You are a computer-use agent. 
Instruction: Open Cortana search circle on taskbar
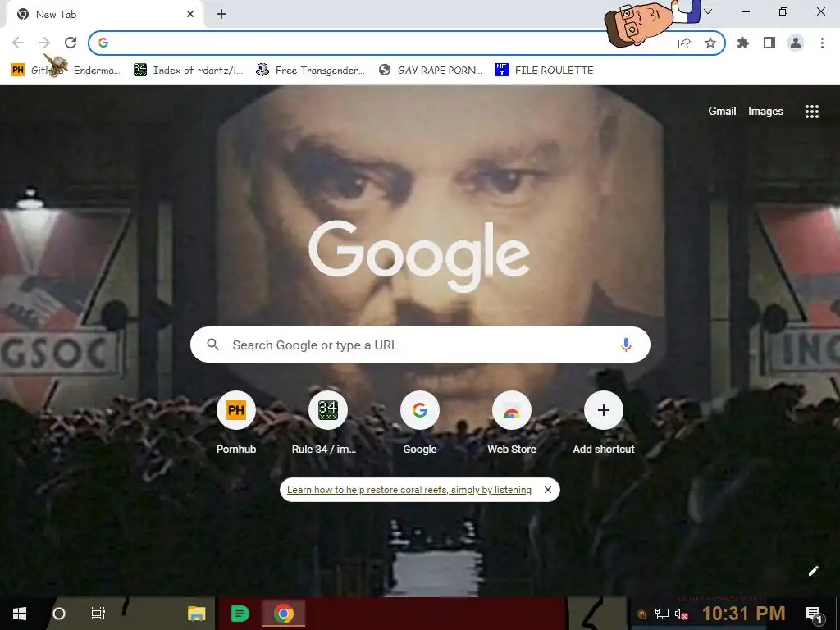click(59, 614)
